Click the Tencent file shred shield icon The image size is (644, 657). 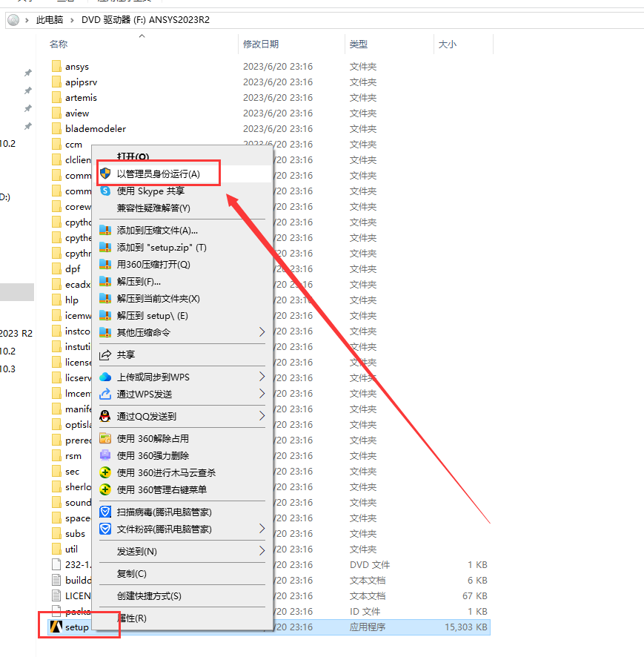tap(105, 529)
